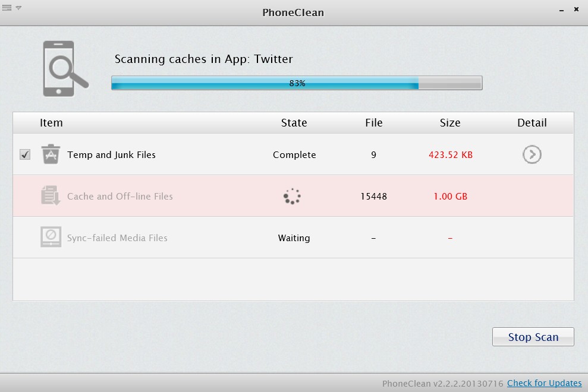This screenshot has width=588, height=392.
Task: Click the Waiting state text
Action: click(294, 238)
